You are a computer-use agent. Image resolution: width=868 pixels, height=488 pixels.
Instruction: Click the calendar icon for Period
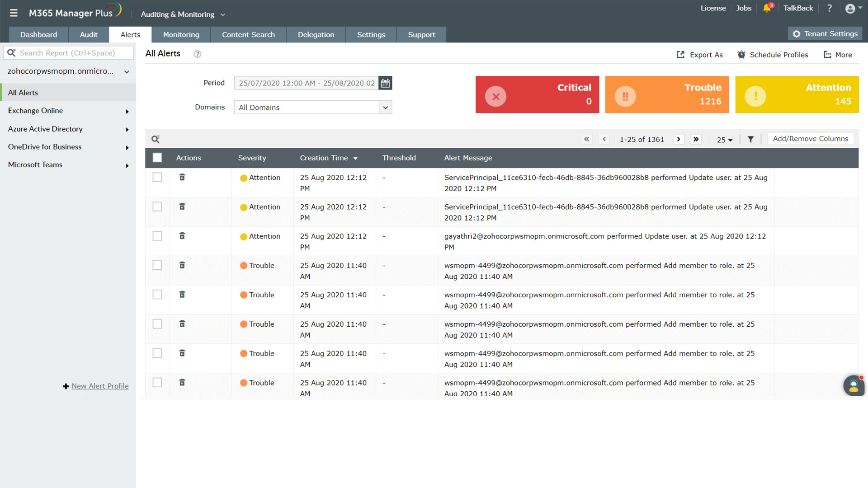click(x=385, y=83)
